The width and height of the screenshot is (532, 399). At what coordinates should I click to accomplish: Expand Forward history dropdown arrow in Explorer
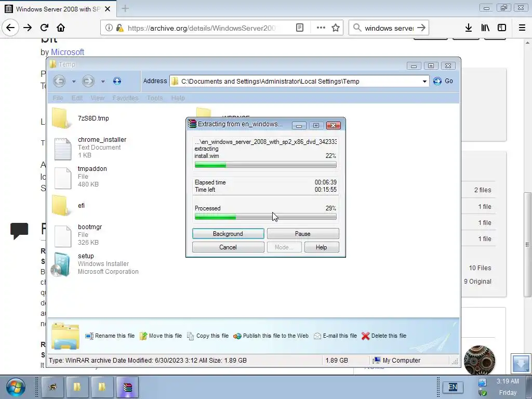(103, 82)
